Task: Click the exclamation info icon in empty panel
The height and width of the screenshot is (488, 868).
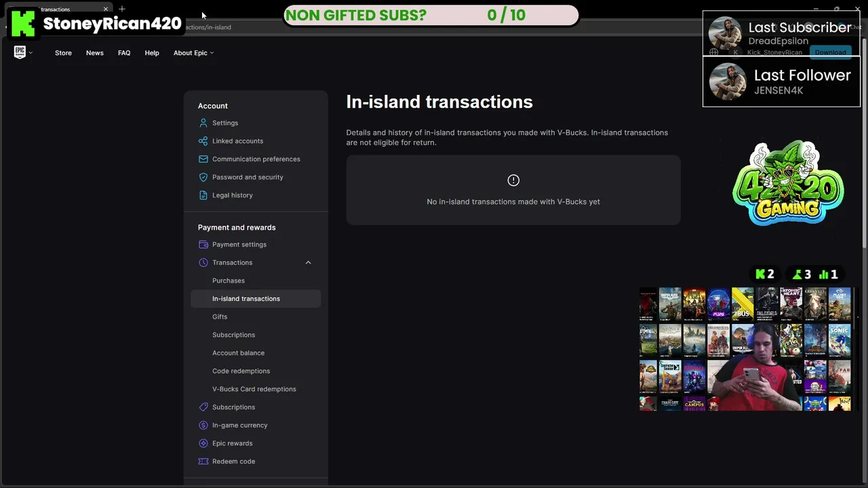Action: click(x=513, y=180)
